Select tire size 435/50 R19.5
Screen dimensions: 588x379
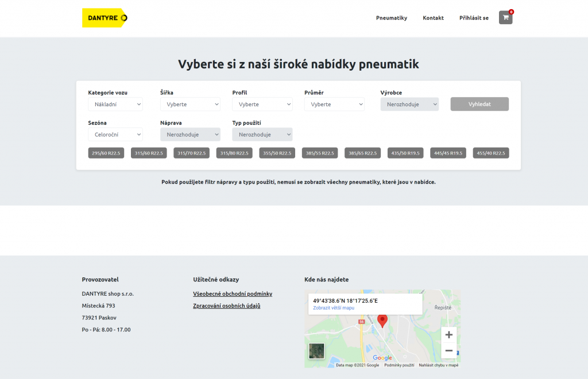point(405,153)
